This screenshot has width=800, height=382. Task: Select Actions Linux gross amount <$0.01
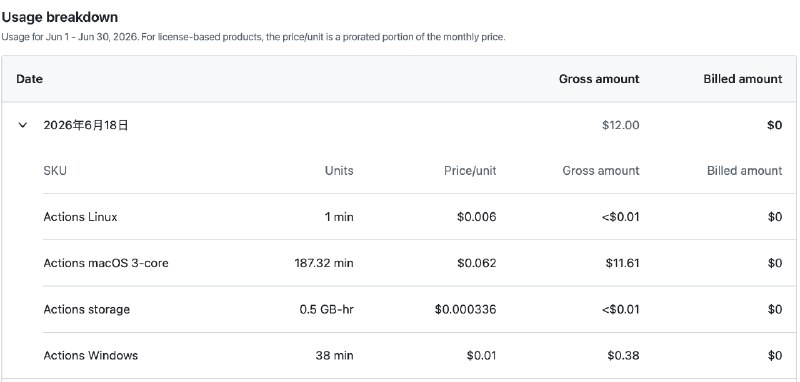click(x=620, y=217)
